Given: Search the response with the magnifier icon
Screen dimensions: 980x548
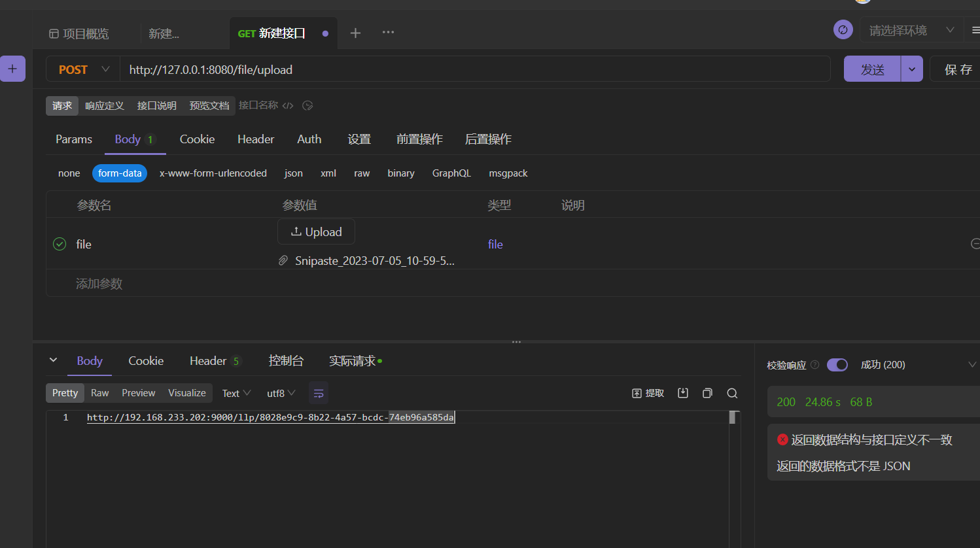Looking at the screenshot, I should [x=732, y=393].
